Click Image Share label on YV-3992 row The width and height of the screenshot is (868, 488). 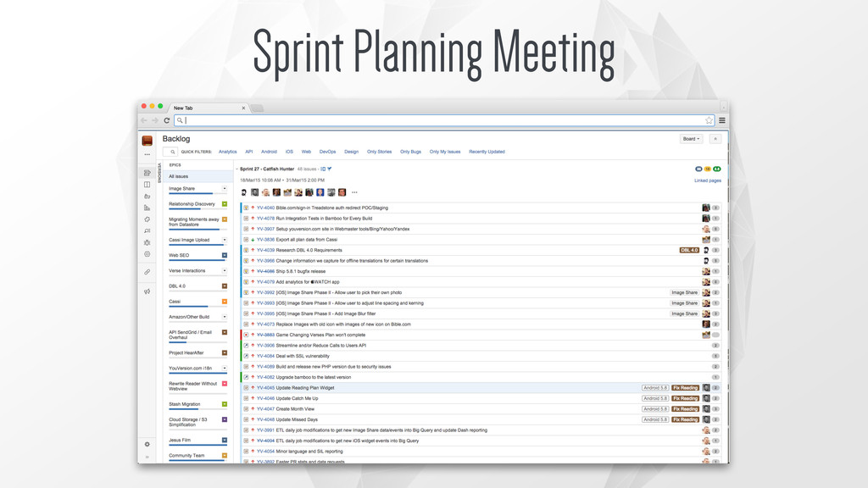[x=684, y=292]
